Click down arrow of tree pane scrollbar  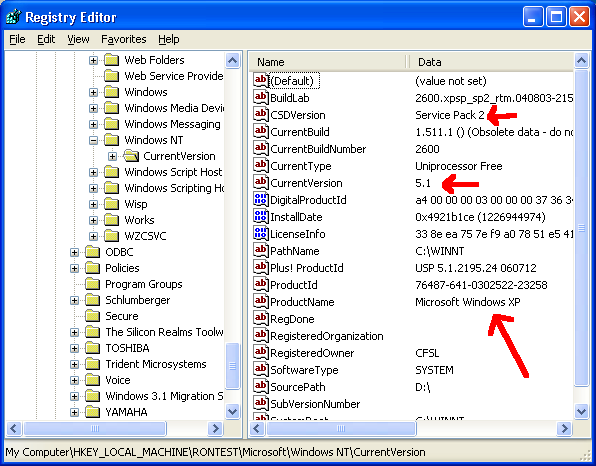coord(232,411)
